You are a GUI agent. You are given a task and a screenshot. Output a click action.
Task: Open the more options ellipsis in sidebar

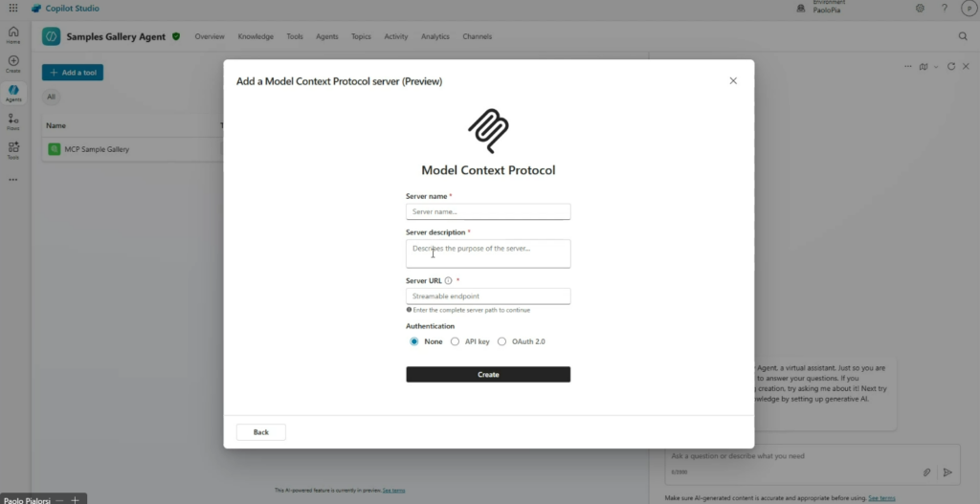(x=13, y=180)
